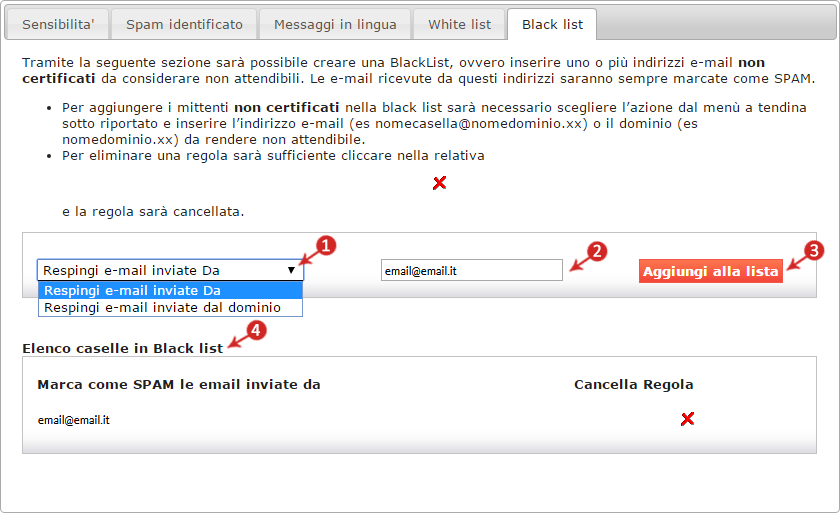Click the 'Cancella Regola' column header

634,384
